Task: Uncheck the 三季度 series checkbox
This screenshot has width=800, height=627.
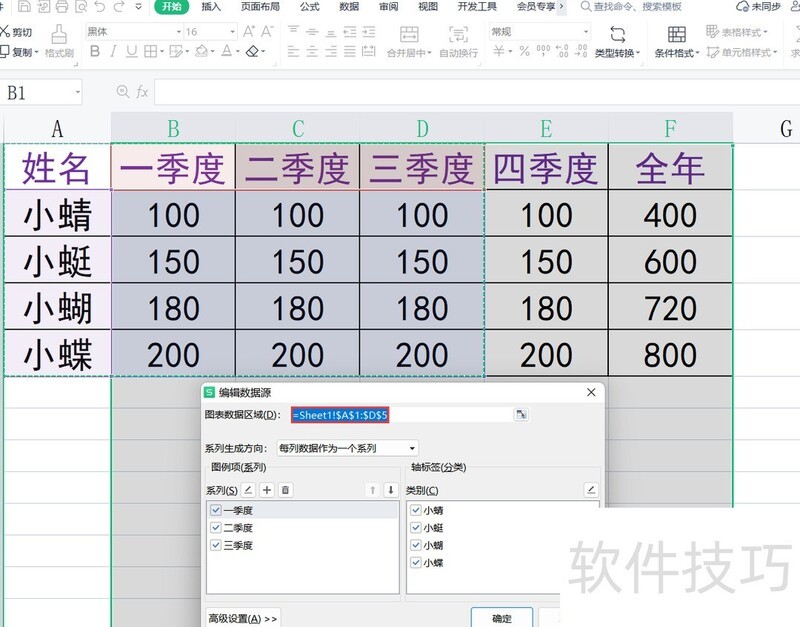Action: pos(216,545)
